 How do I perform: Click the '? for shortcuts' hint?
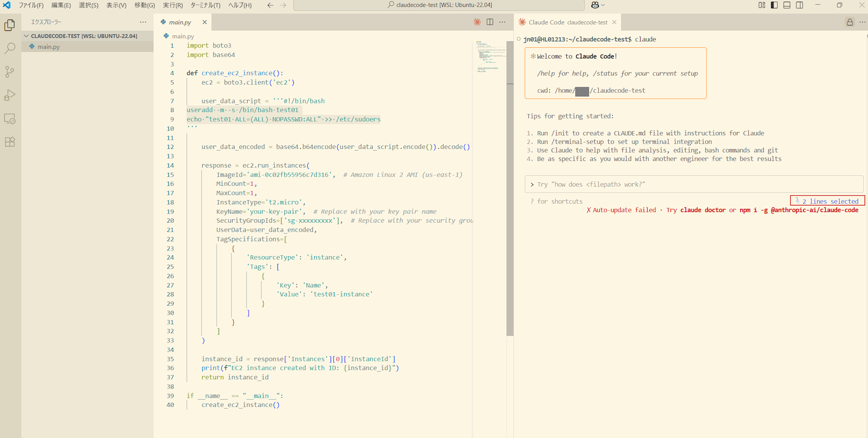[556, 201]
